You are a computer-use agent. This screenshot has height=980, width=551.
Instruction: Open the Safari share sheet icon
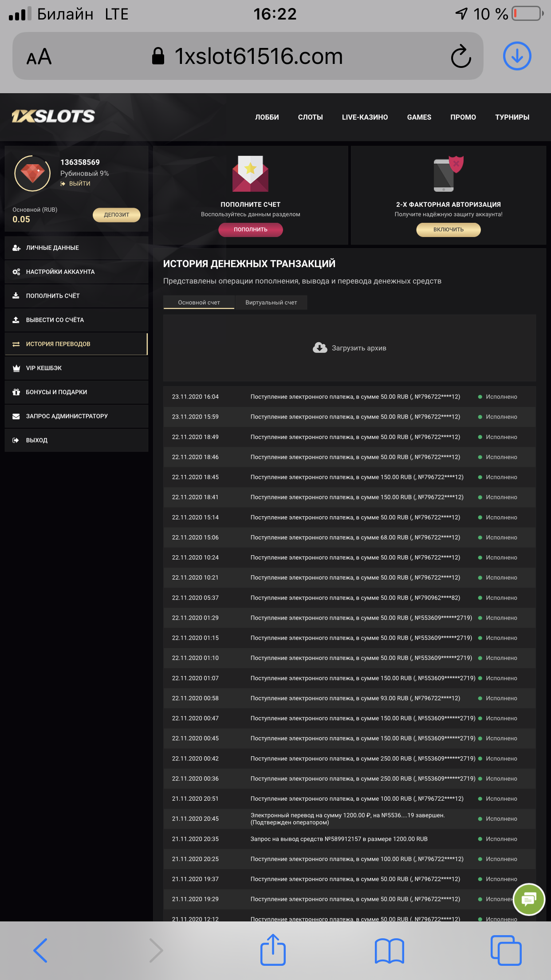[x=273, y=949]
